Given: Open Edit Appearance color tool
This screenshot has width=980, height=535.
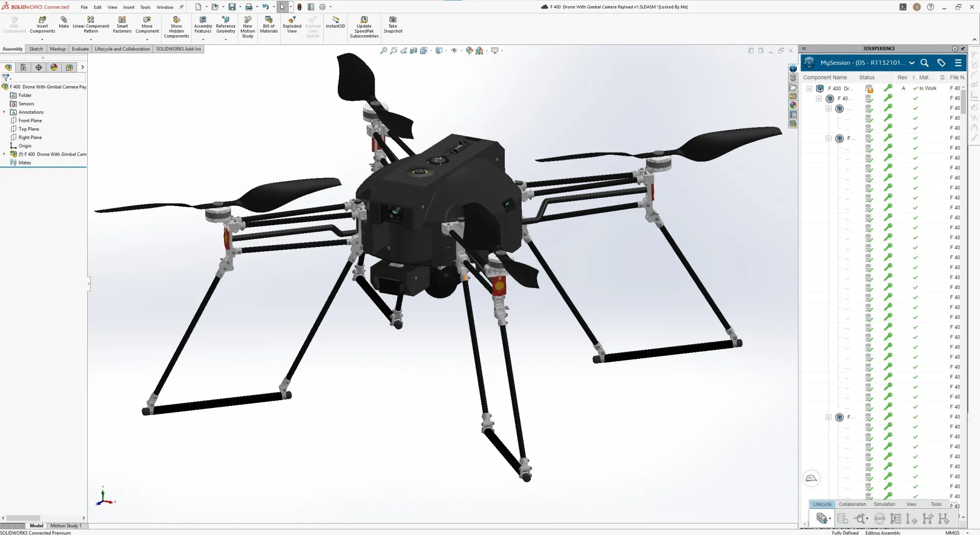Looking at the screenshot, I should (x=469, y=51).
